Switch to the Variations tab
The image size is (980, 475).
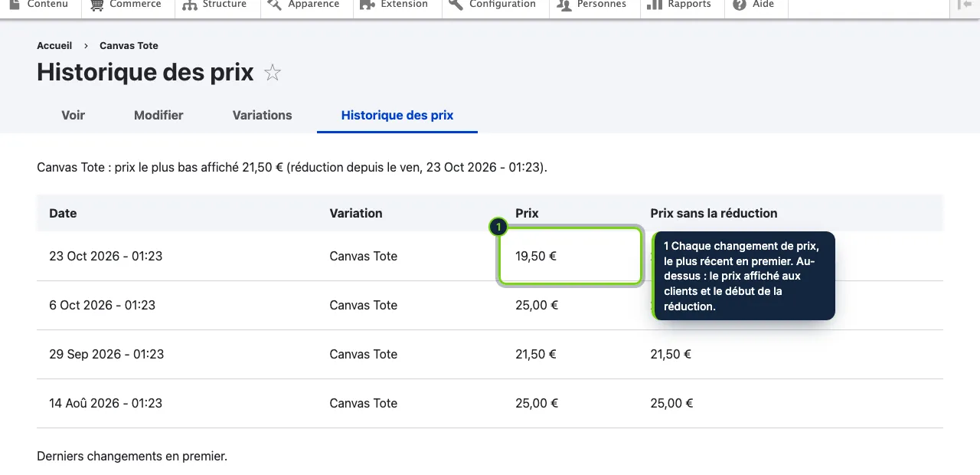[x=263, y=116]
